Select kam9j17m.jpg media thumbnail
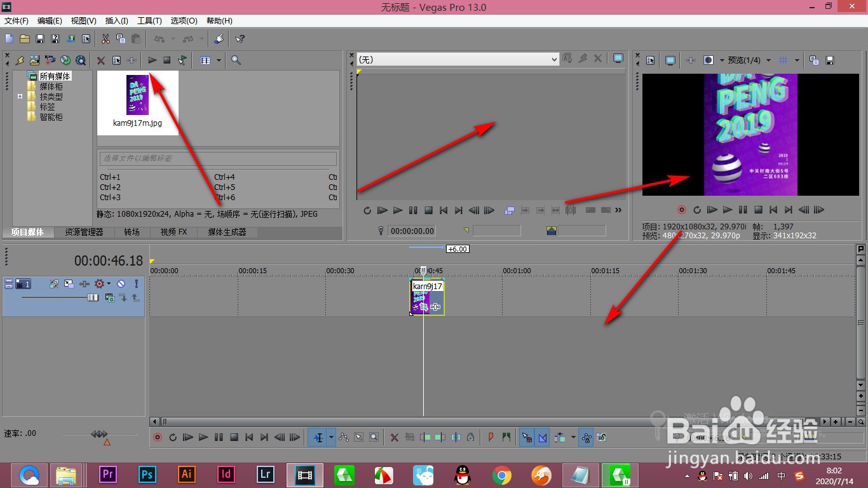868x488 pixels. (x=137, y=102)
